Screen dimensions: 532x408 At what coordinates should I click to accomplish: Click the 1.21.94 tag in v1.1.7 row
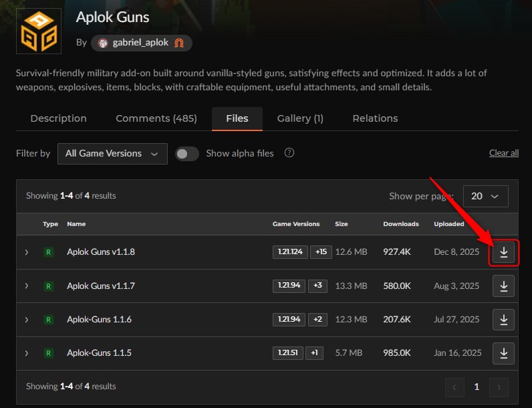[x=289, y=286]
